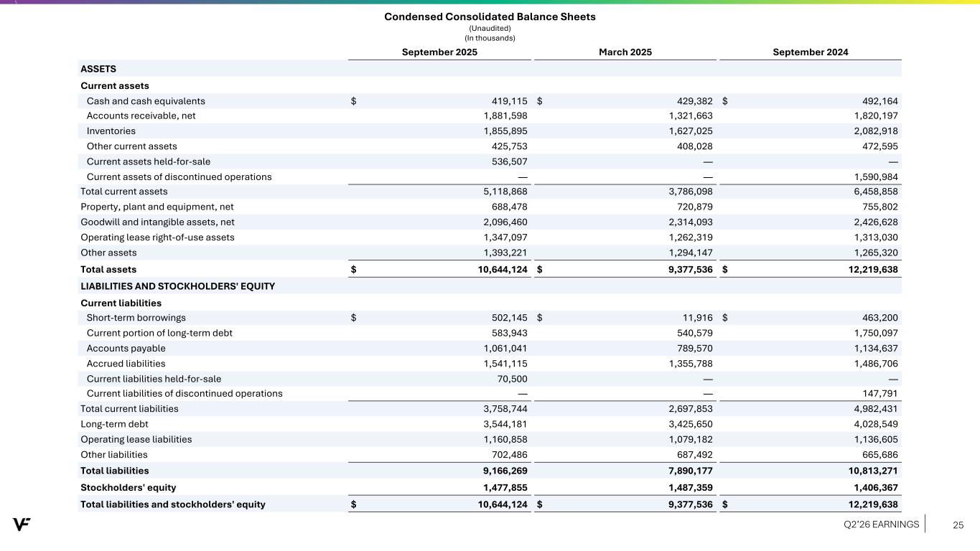Select the September 2024 column header
The width and height of the screenshot is (980, 551).
810,52
